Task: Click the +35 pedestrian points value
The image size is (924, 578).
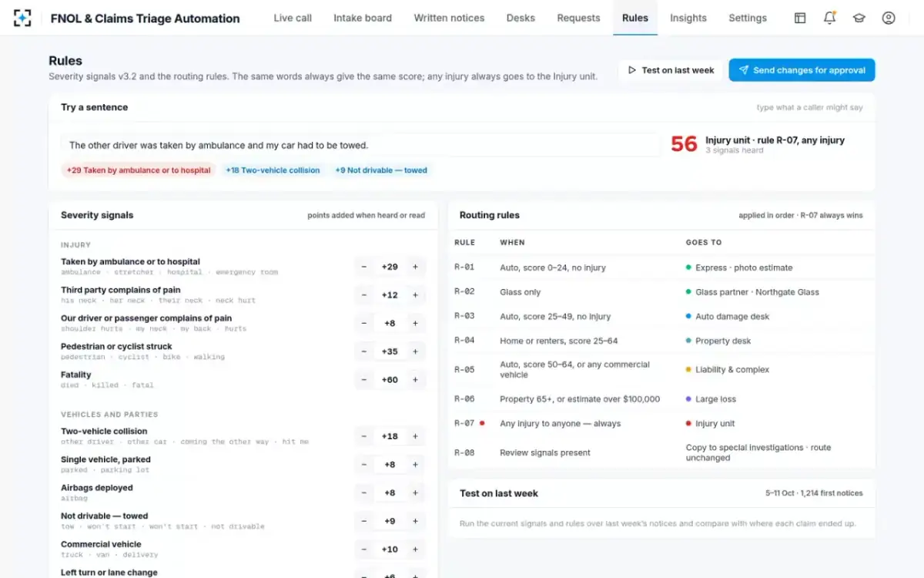Action: coord(390,351)
